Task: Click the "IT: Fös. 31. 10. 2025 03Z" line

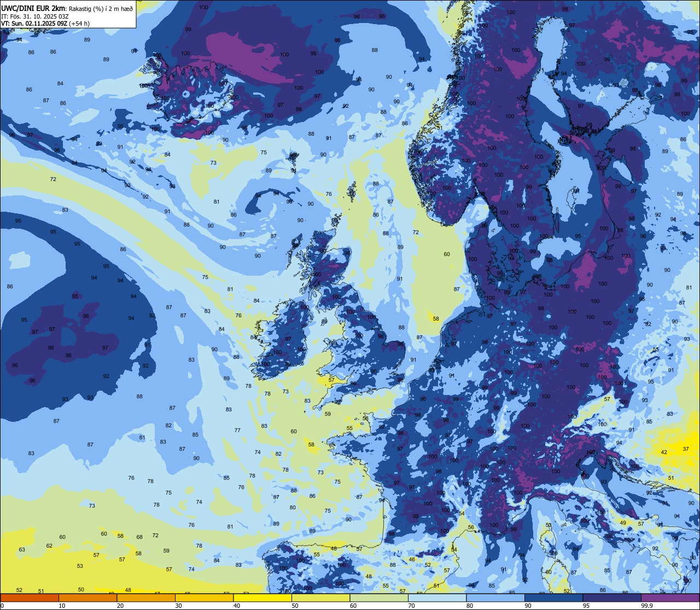Action: (35, 16)
